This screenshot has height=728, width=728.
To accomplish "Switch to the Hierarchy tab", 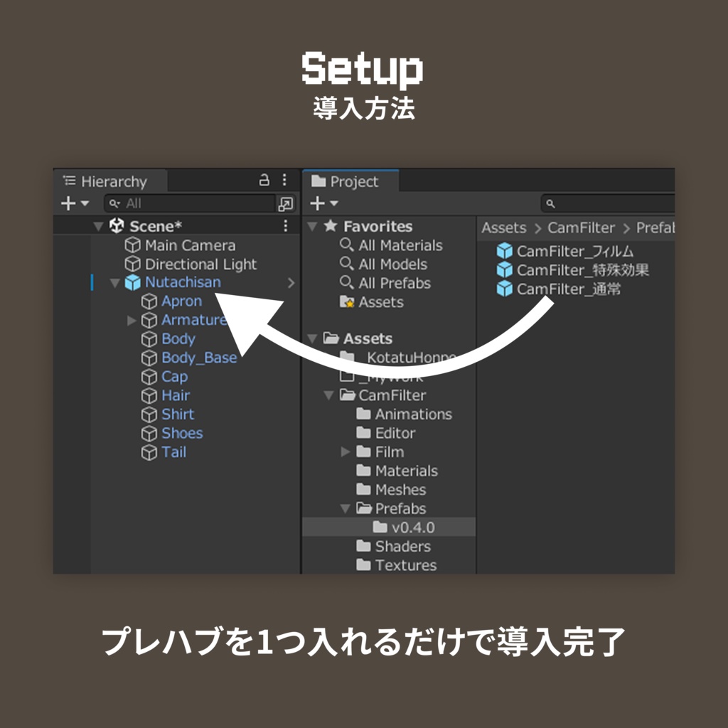I will (x=110, y=181).
